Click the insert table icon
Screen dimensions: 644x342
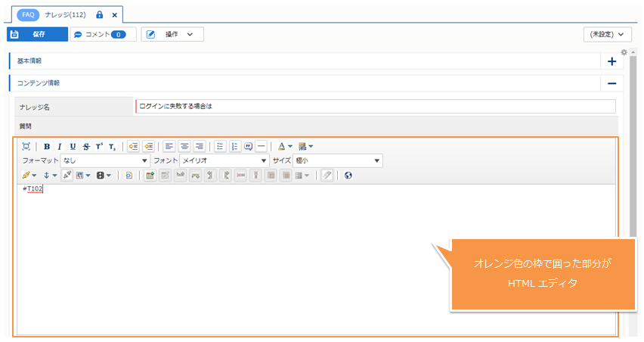(150, 175)
